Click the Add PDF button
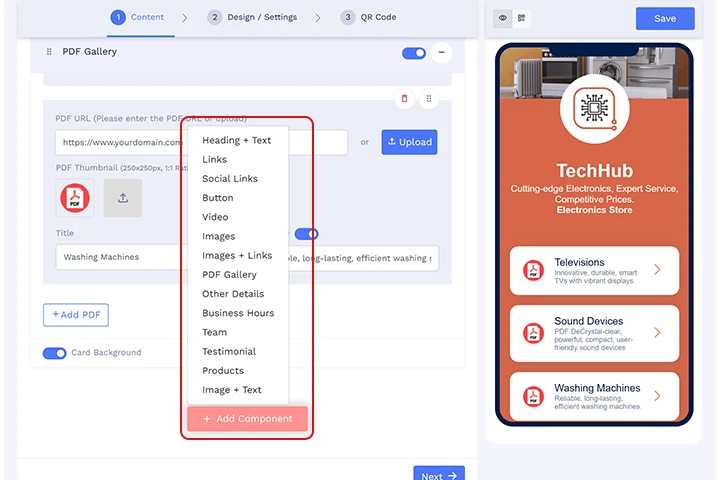This screenshot has height=480, width=720. [x=76, y=315]
